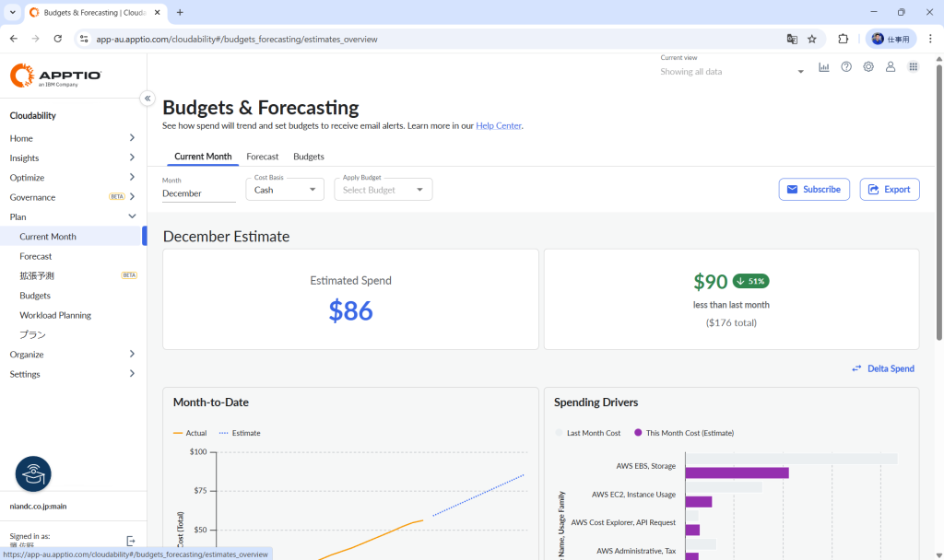Click the purple AWS EC2, Instance Usage bar
The height and width of the screenshot is (560, 944).
point(699,502)
